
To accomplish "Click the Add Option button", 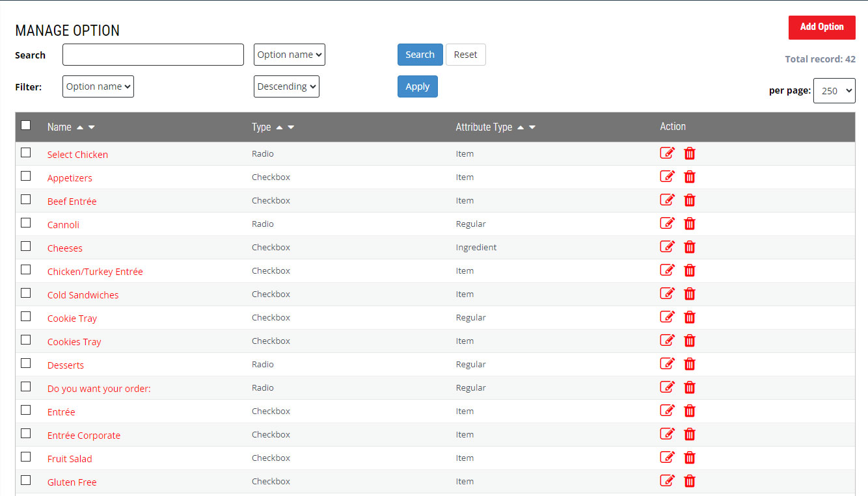I will click(822, 27).
